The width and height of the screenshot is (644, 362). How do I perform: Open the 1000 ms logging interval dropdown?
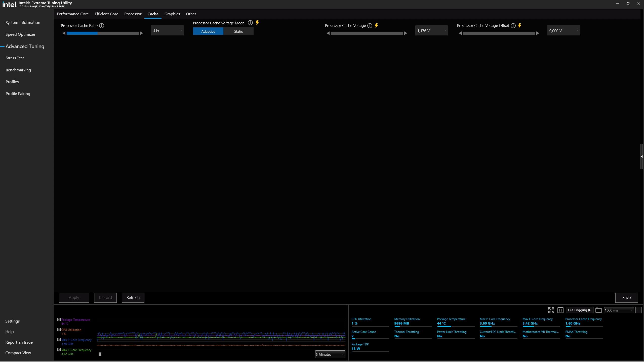[618, 310]
